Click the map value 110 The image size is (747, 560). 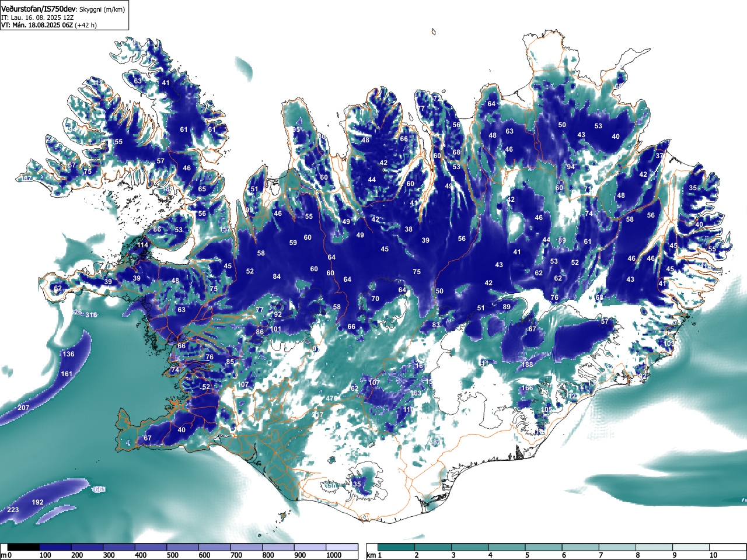point(409,410)
